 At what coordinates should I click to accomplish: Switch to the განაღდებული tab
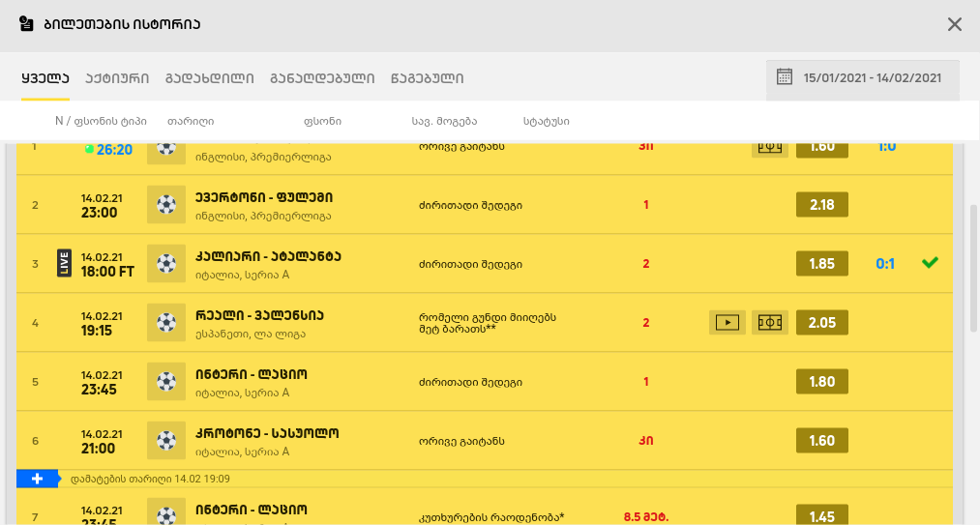point(322,78)
